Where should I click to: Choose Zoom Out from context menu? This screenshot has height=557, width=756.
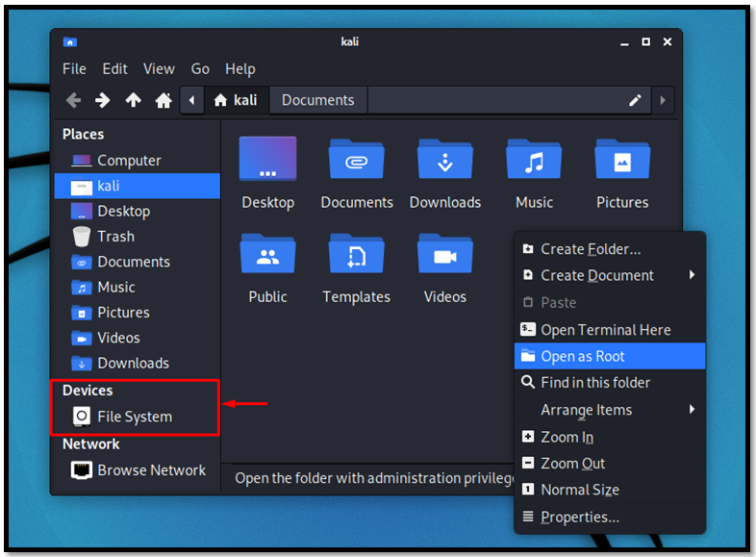pos(610,464)
